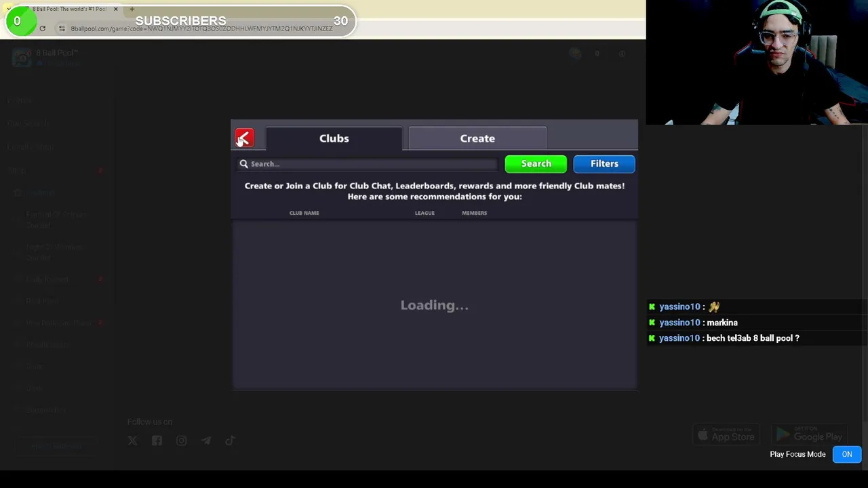Open the blue Filters button
This screenshot has width=868, height=488.
(604, 164)
